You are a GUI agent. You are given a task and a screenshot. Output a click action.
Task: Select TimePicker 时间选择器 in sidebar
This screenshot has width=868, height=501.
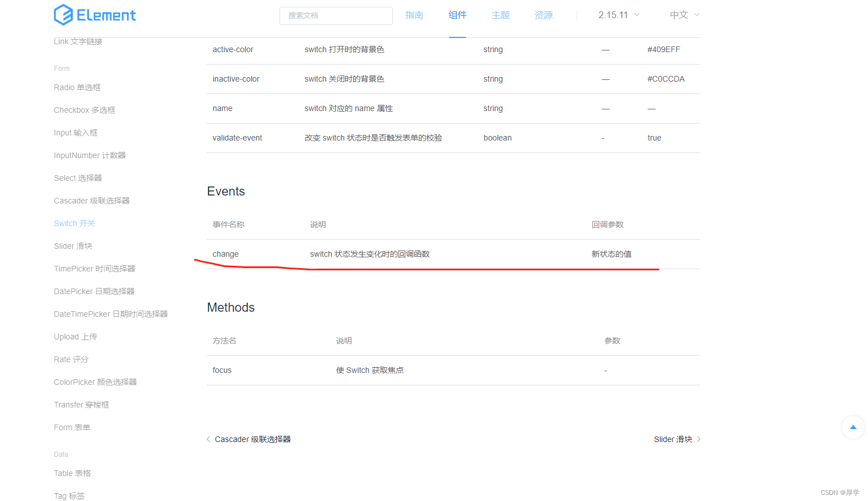click(x=95, y=269)
